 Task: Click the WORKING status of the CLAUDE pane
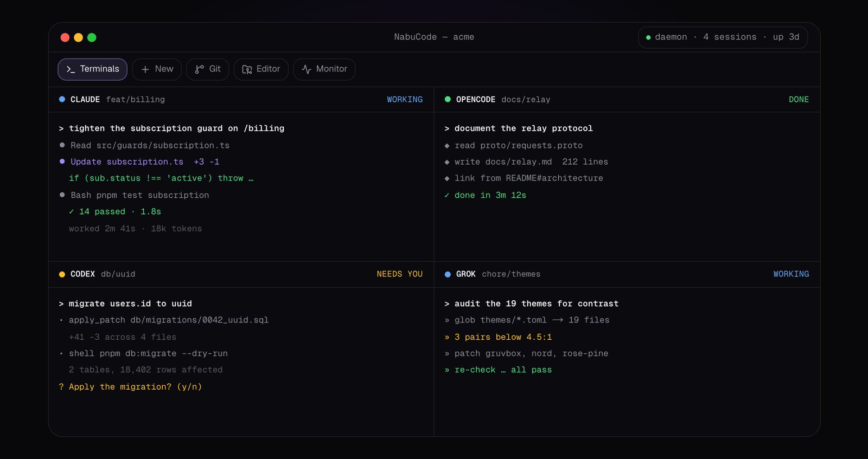[405, 100]
